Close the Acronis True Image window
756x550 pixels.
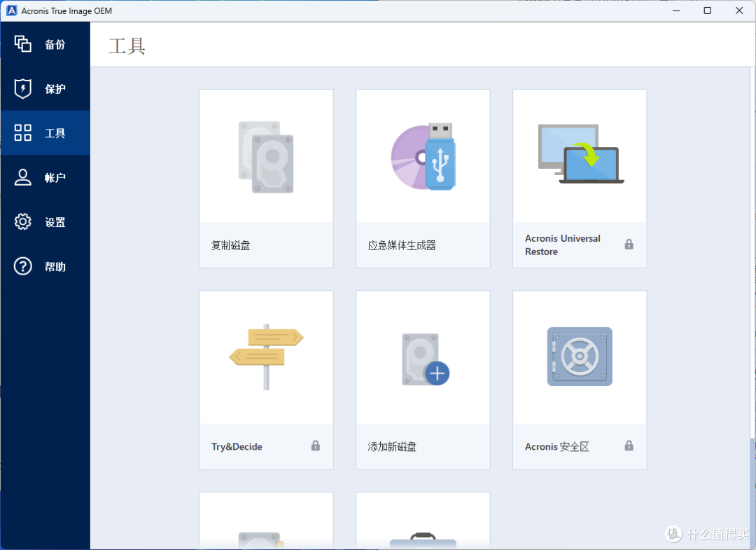[x=739, y=11]
